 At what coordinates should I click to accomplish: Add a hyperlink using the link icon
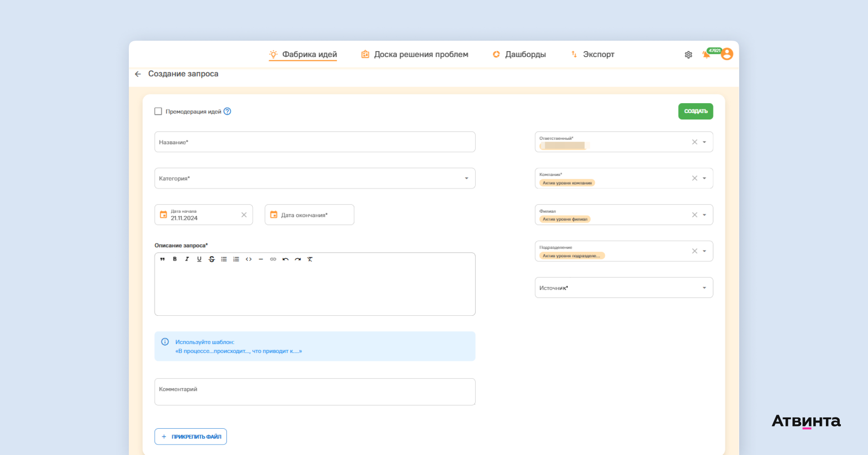tap(273, 259)
